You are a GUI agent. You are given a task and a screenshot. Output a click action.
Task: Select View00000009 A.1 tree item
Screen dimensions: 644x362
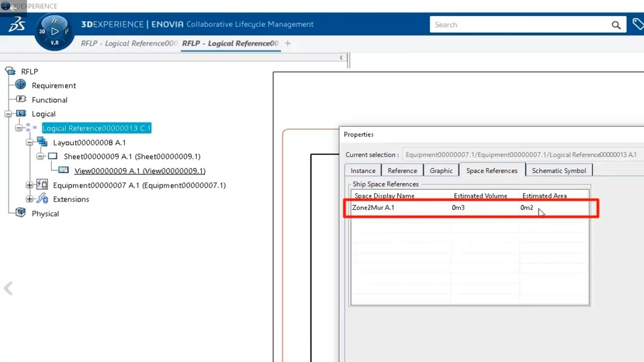(140, 171)
